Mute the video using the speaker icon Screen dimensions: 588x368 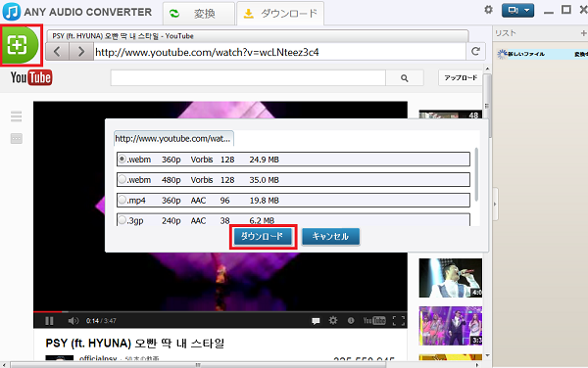[73, 321]
